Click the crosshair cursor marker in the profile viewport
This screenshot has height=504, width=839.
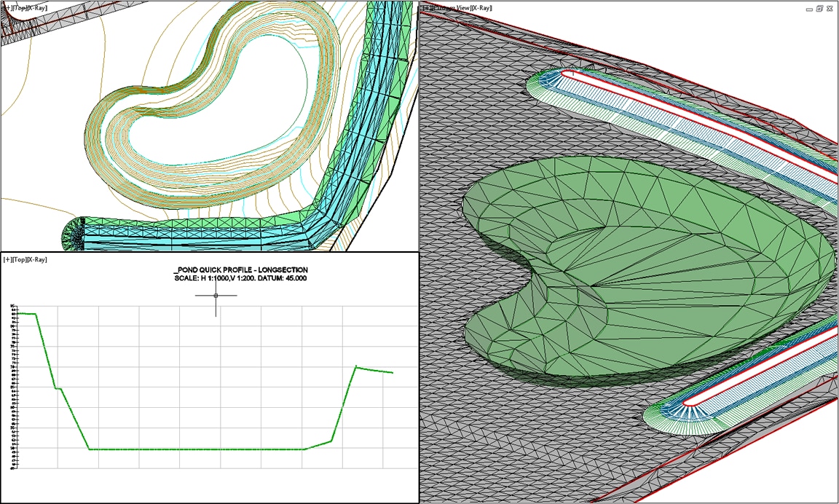[x=215, y=296]
